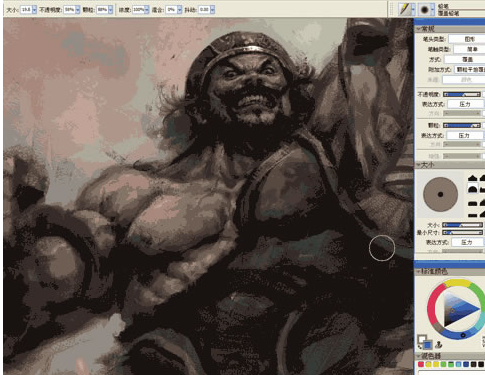
Task: Collapse the 常规 panel section
Action: pyautogui.click(x=419, y=29)
